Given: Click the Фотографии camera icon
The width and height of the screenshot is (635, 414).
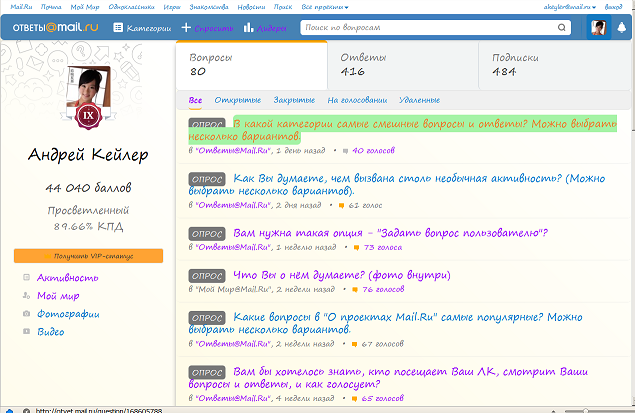Looking at the screenshot, I should 26,314.
